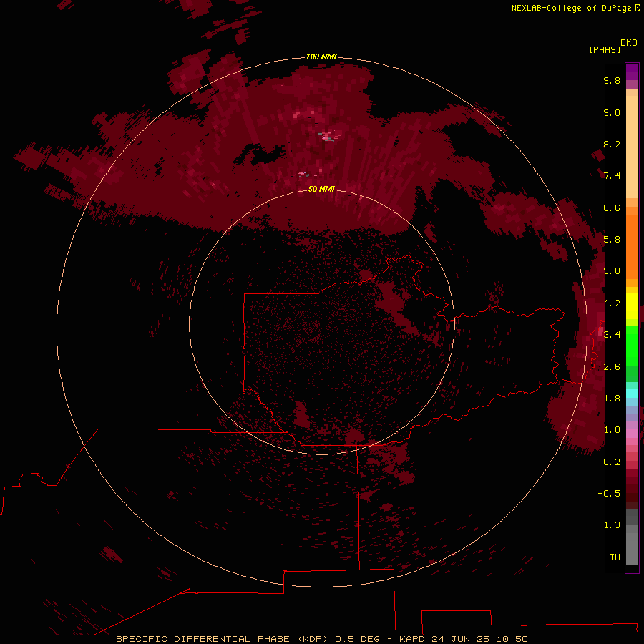The width and height of the screenshot is (644, 644).
Task: Click the 0.2 value on the color scale
Action: (612, 462)
